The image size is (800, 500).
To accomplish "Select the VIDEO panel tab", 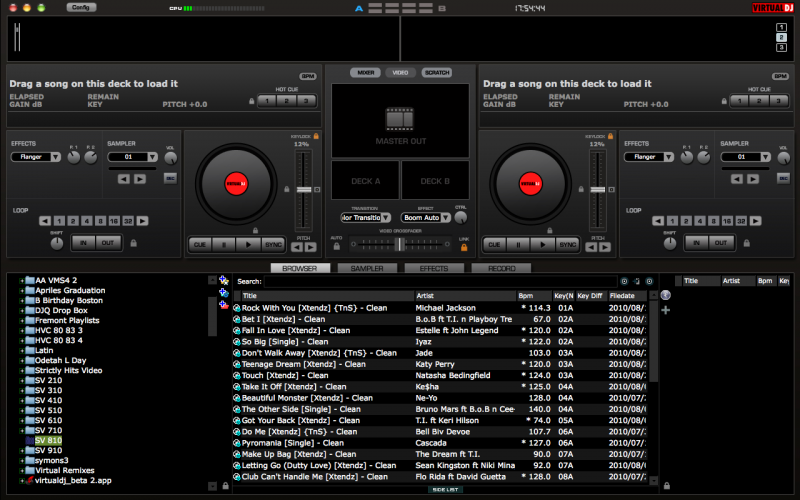I will point(401,73).
